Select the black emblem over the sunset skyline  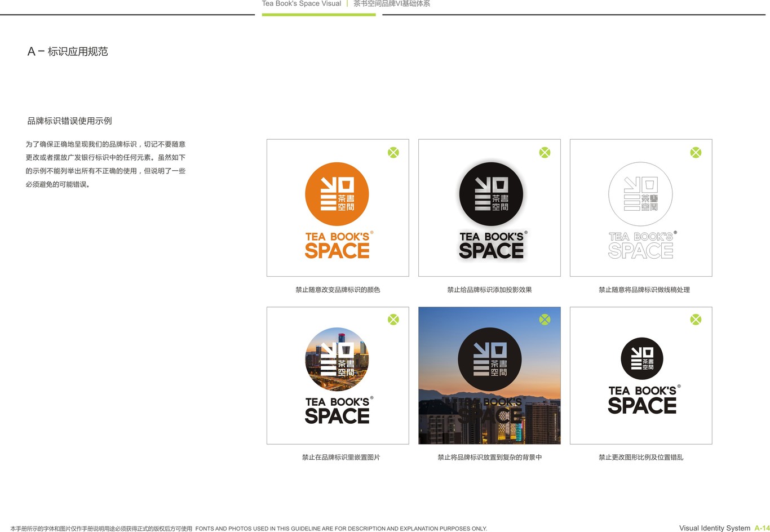coord(490,360)
